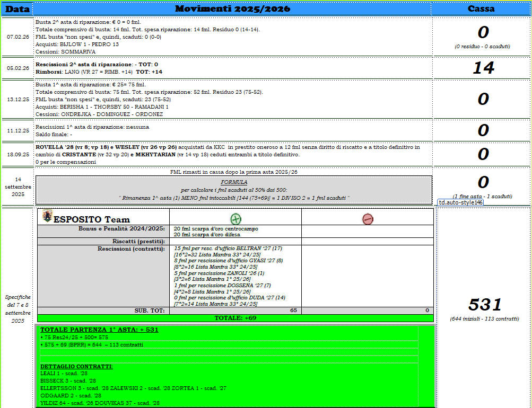
Task: Click the underlined FORMULA heading
Action: (234, 182)
